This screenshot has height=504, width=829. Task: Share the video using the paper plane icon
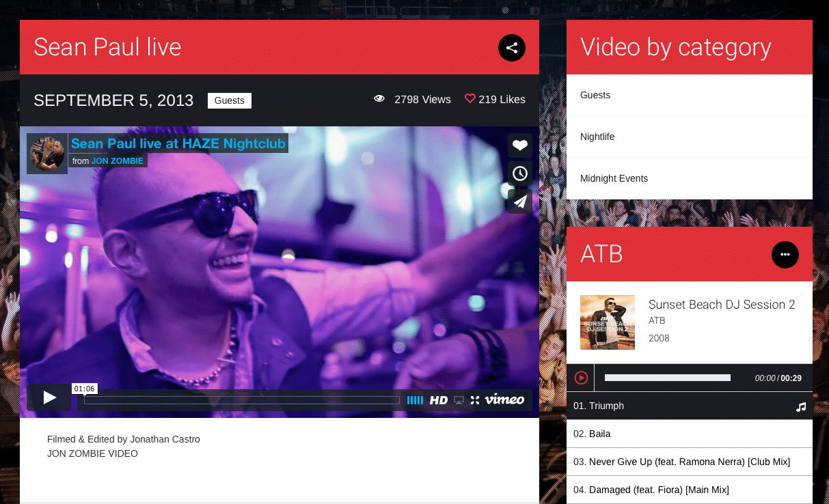[520, 201]
